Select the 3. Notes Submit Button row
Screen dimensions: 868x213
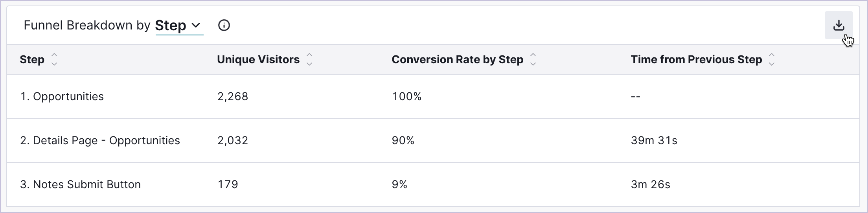pos(80,184)
